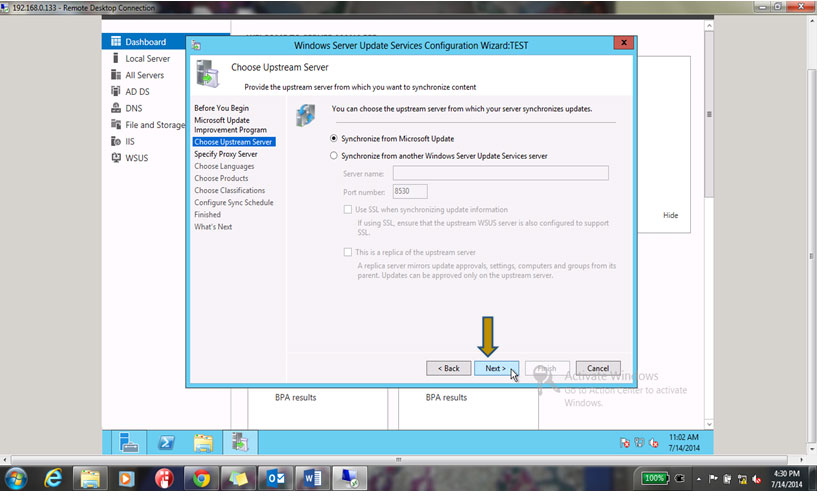Select Configure Sync Schedule wizard step
This screenshot has width=827, height=496.
tap(234, 203)
